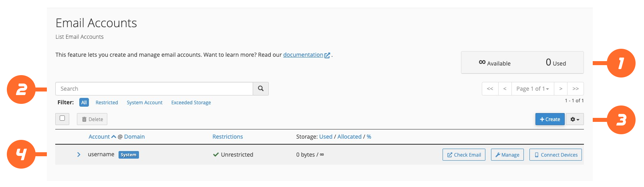Filter accounts by Restricted
644x187 pixels.
point(107,103)
